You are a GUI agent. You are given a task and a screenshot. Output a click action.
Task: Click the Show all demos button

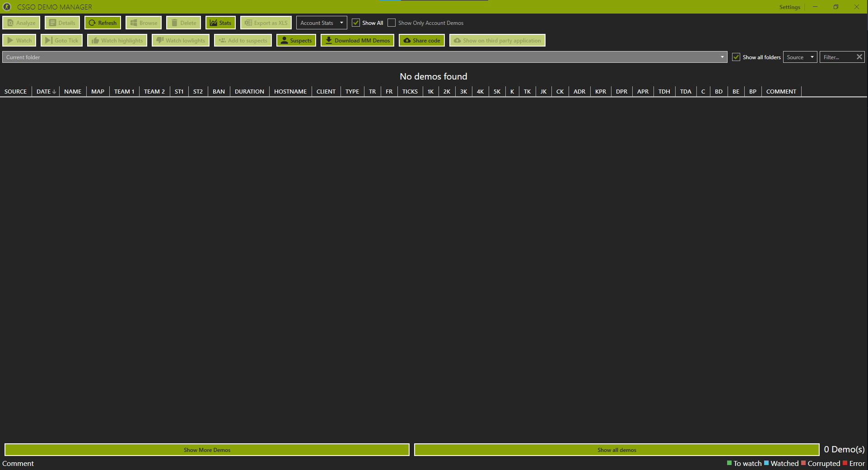[x=616, y=450]
